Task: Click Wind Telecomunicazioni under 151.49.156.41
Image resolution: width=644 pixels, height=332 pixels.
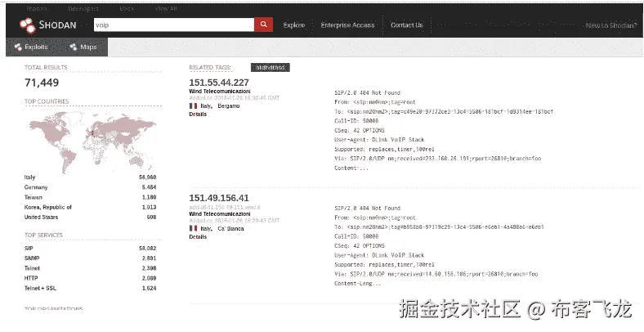Action: [220, 214]
